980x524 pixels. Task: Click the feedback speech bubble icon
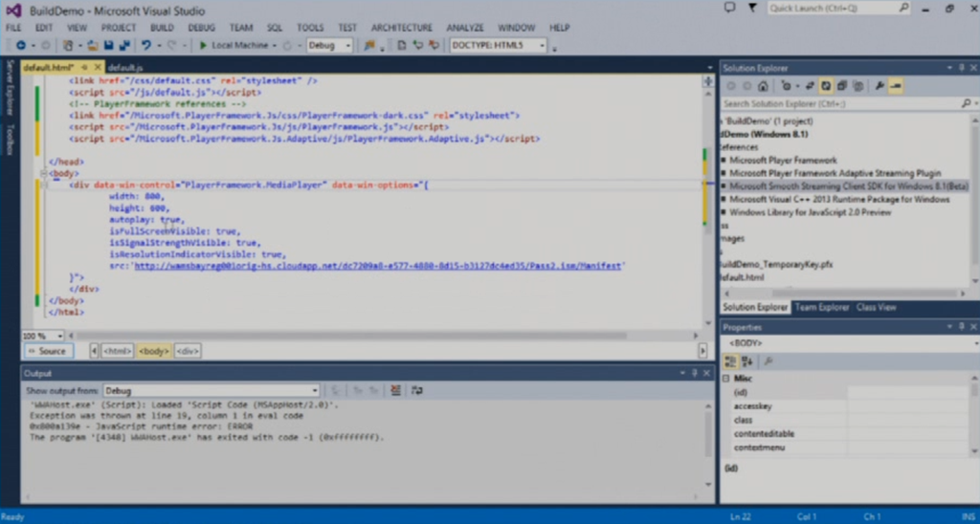[x=729, y=8]
